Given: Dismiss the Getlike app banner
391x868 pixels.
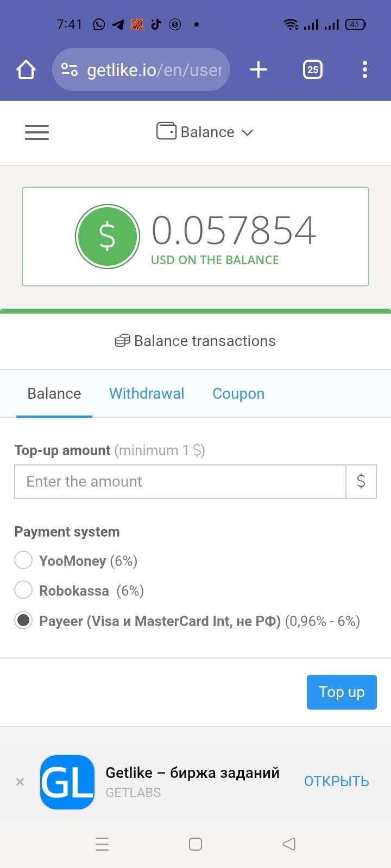Looking at the screenshot, I should 20,782.
